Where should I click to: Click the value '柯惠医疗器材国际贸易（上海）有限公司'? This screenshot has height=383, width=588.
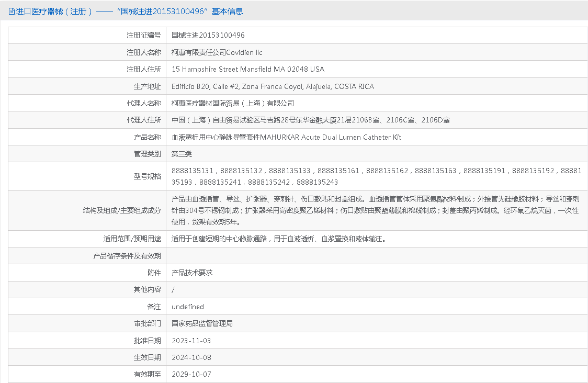click(232, 103)
